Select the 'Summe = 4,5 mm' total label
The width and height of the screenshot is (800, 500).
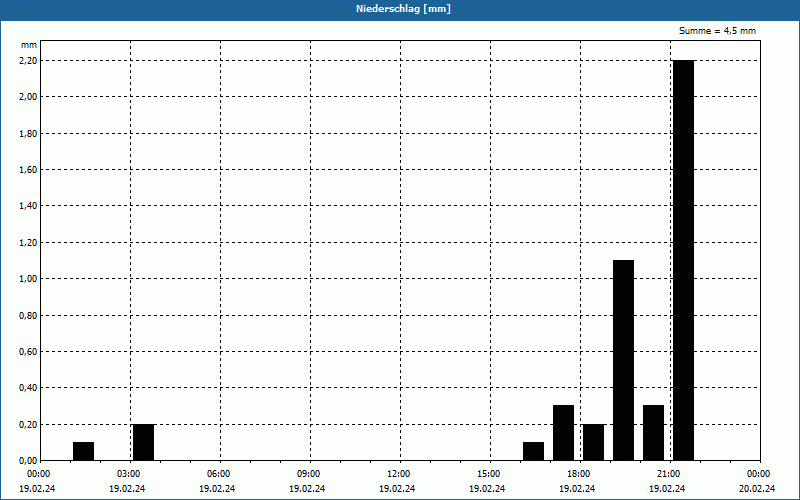717,31
